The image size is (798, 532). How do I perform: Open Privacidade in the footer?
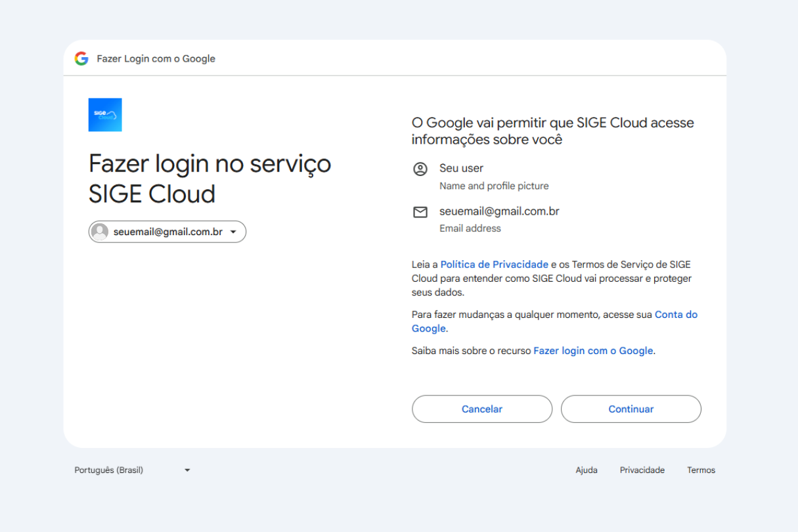[642, 470]
